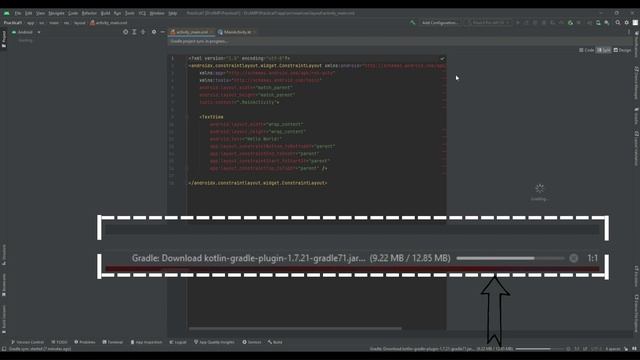Click the horizontal scrollbar of the editor
Viewport: 640px width, 360px height.
pos(295,328)
